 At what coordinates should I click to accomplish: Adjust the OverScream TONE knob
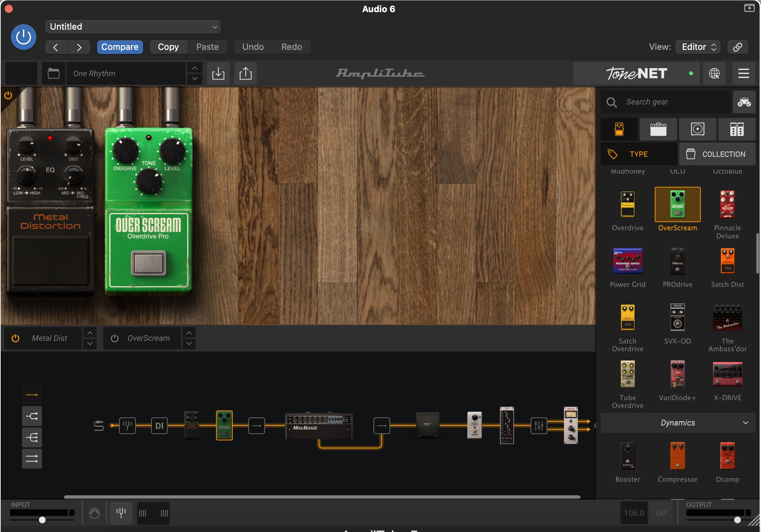(x=148, y=181)
